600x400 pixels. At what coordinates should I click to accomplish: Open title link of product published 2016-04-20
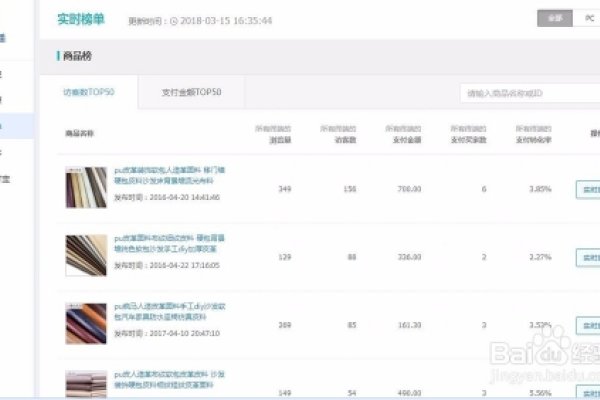coord(170,175)
